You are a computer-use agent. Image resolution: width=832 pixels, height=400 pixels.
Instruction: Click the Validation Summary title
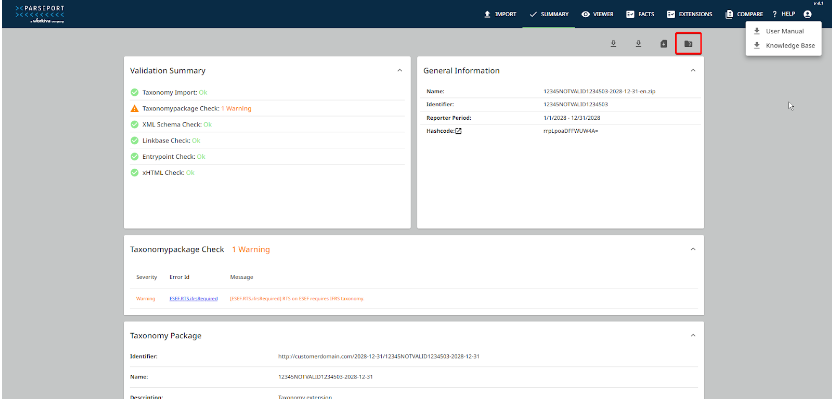(168, 71)
